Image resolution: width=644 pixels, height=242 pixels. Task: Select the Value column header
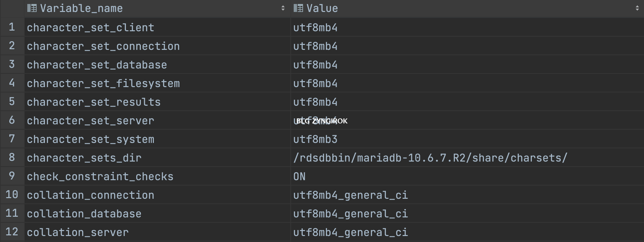point(467,8)
